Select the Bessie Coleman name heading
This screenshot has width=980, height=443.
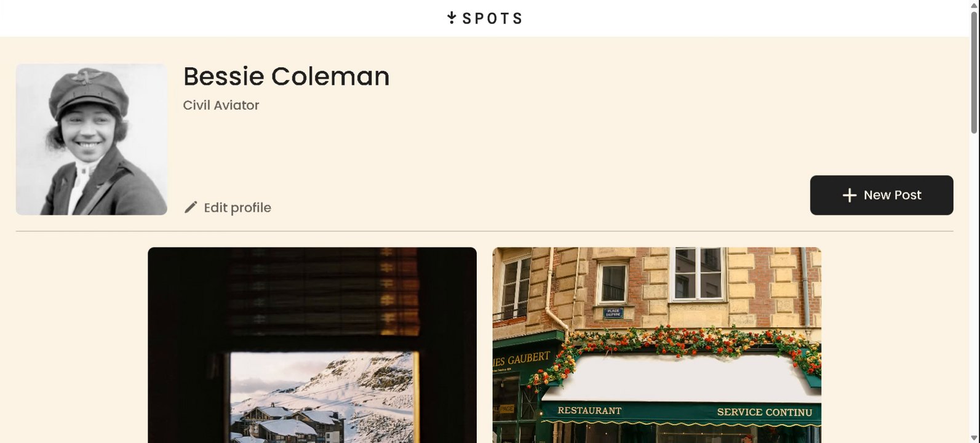(x=286, y=76)
